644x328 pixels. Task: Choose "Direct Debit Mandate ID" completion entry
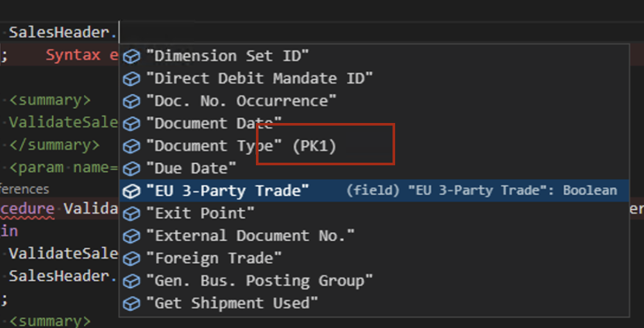click(x=259, y=79)
